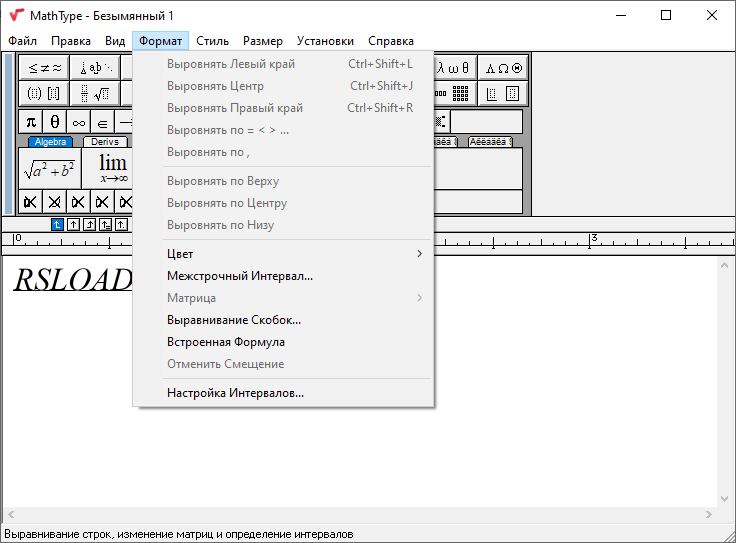Click Выровнять по Верху entry
Screen dimensions: 736x543
pos(283,181)
